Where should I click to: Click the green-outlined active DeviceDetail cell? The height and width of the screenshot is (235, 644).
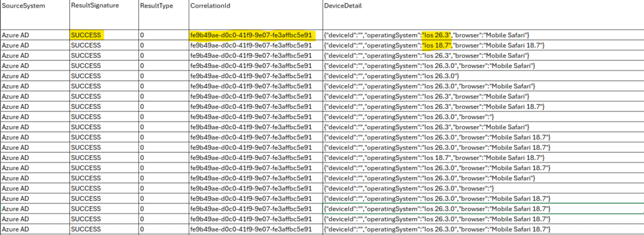[x=483, y=209]
